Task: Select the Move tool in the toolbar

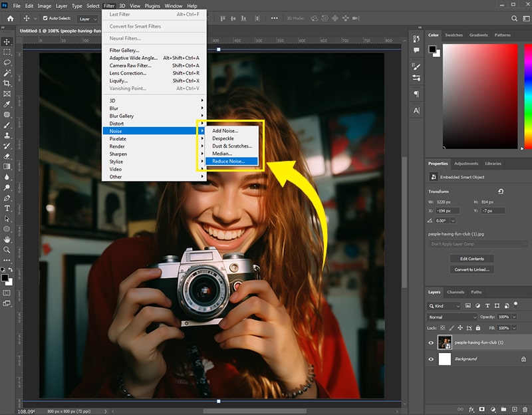Action: (x=7, y=42)
